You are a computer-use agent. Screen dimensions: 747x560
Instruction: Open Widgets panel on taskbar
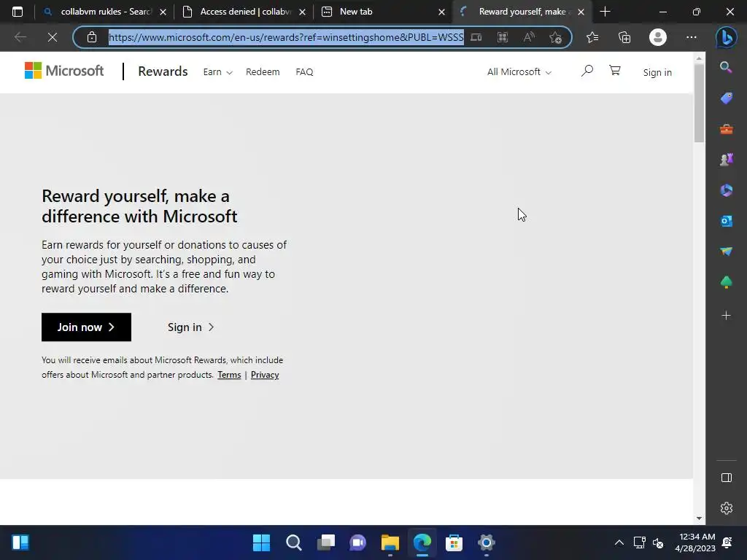coord(20,542)
